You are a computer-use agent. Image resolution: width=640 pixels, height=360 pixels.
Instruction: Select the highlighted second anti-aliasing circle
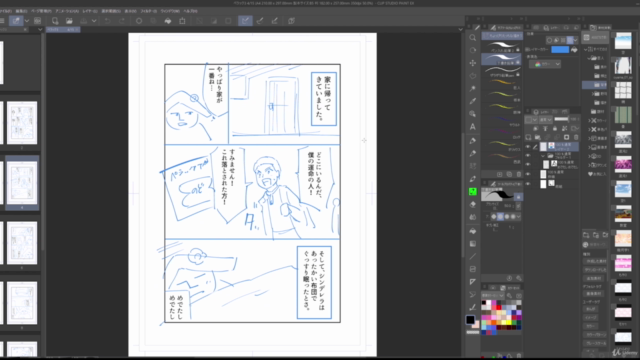coord(500,217)
